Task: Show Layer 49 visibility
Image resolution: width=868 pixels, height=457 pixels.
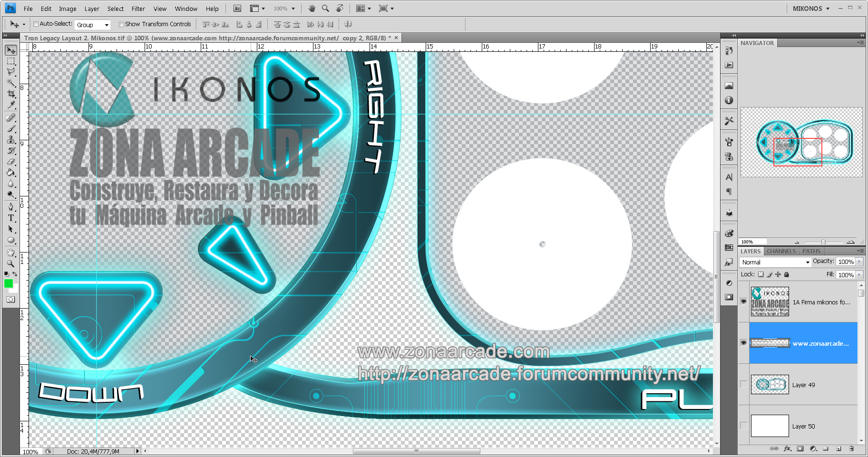Action: pos(743,384)
